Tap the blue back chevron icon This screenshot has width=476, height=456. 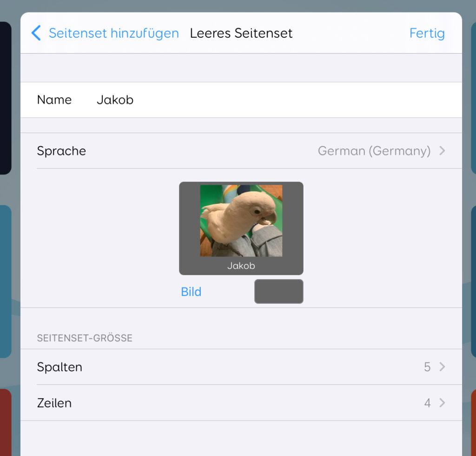click(36, 33)
